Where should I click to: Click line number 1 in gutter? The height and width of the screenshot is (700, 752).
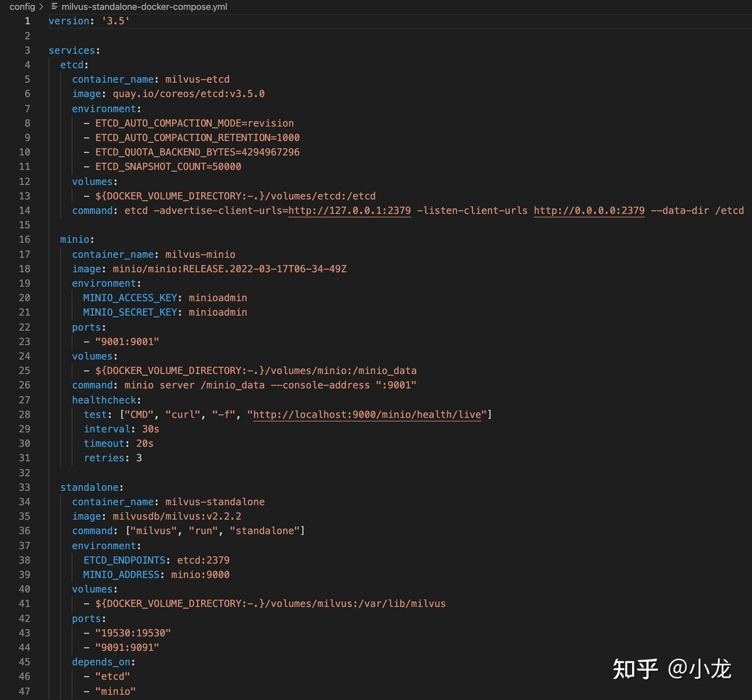pyautogui.click(x=27, y=21)
